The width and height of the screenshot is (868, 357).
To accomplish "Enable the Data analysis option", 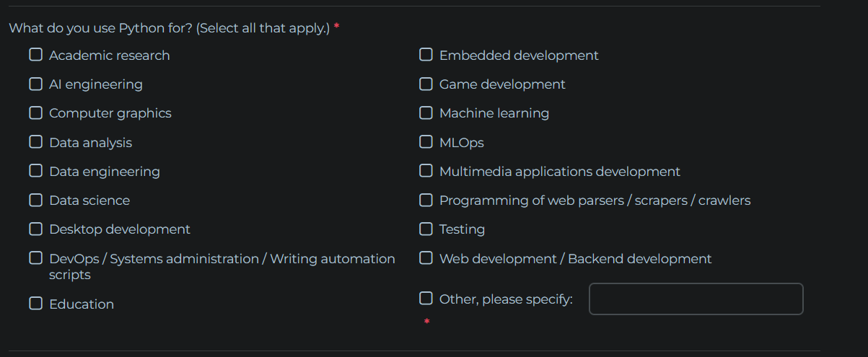I will pos(36,142).
